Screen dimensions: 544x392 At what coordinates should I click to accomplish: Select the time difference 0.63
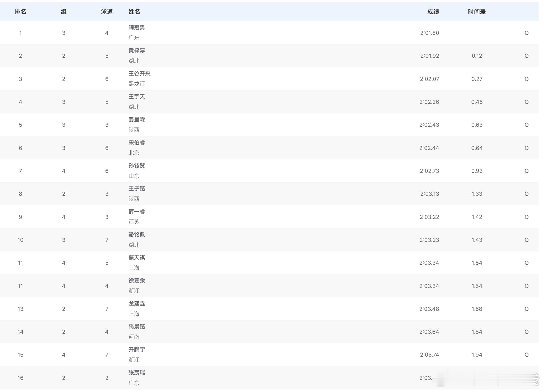point(477,125)
